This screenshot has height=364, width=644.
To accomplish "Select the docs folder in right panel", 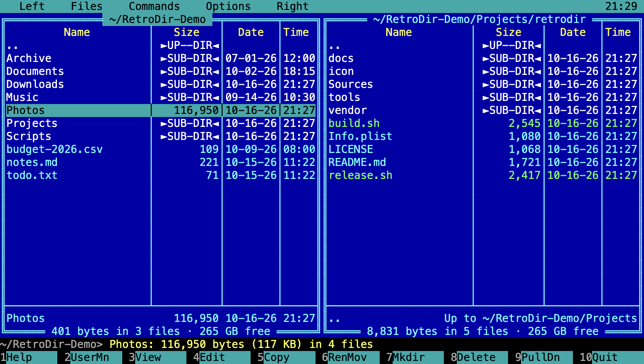I will pos(483,58).
